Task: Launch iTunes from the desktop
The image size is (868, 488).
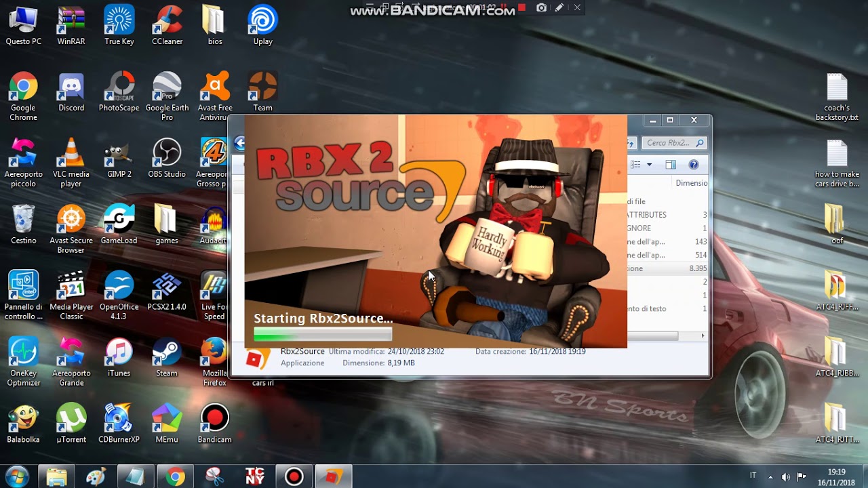Action: pos(119,357)
